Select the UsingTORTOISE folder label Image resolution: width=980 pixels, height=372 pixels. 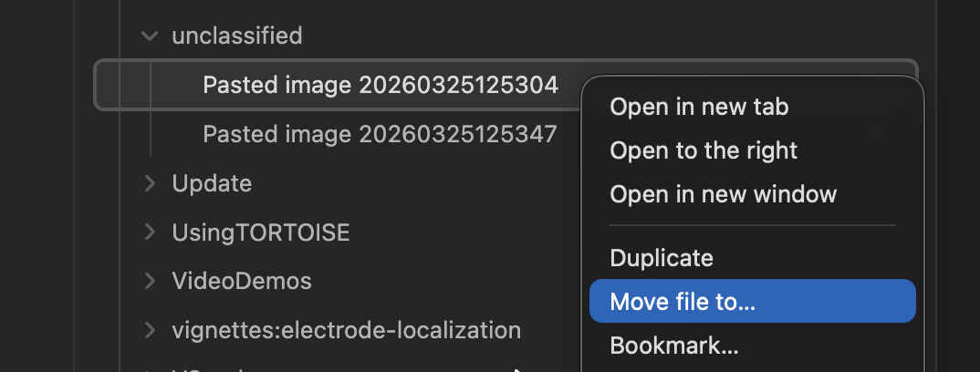(x=260, y=232)
